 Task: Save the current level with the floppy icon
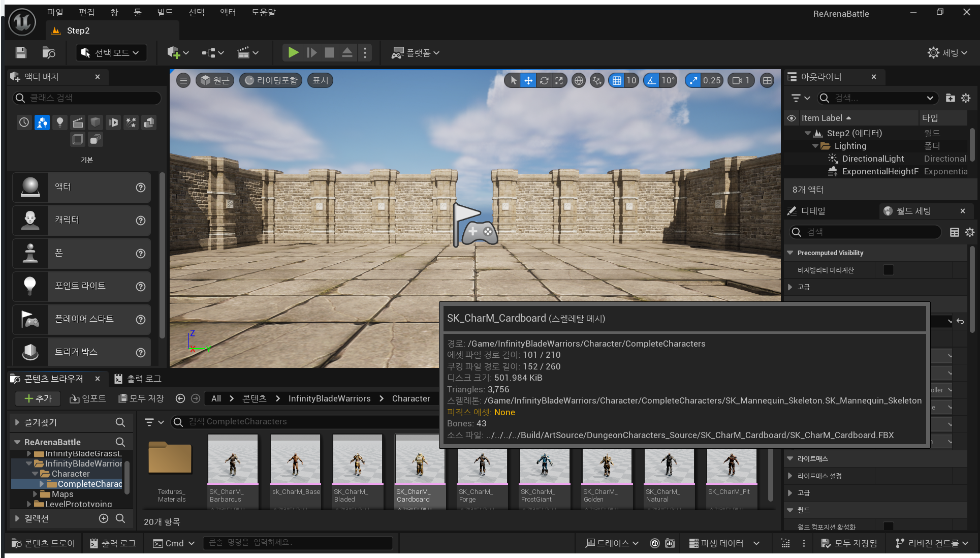[x=21, y=53]
